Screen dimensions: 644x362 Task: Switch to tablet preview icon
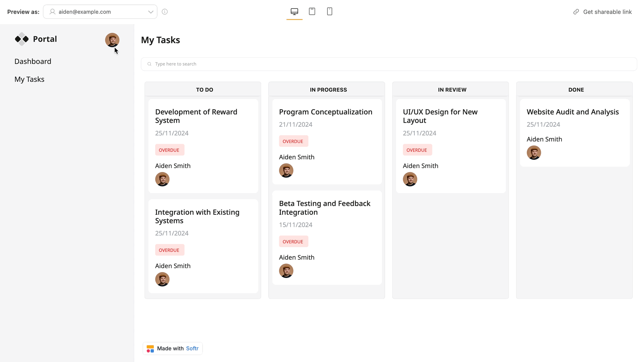[x=312, y=12]
